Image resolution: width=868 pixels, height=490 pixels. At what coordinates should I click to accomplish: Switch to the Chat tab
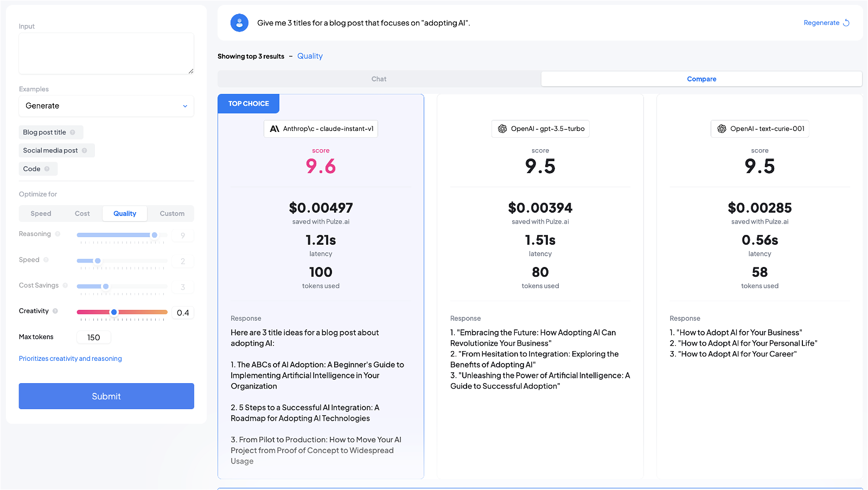(379, 79)
